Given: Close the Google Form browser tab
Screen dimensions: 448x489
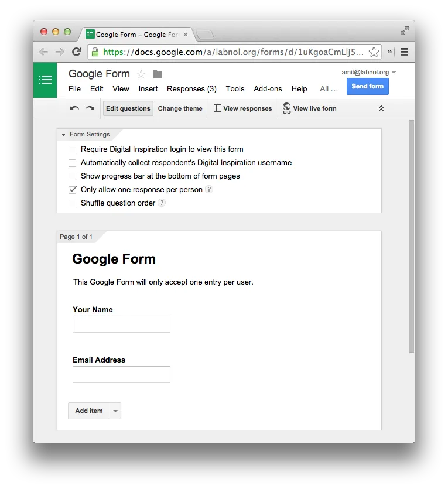Looking at the screenshot, I should pos(186,35).
